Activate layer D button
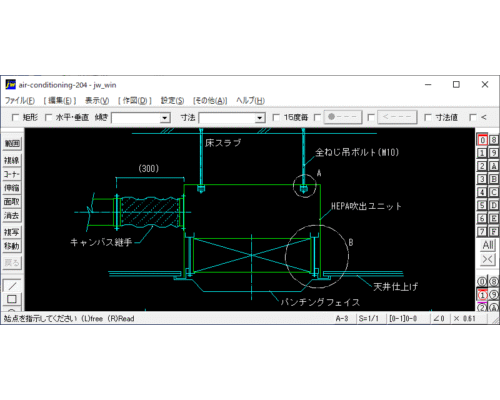500x400 pixels. pyautogui.click(x=494, y=205)
